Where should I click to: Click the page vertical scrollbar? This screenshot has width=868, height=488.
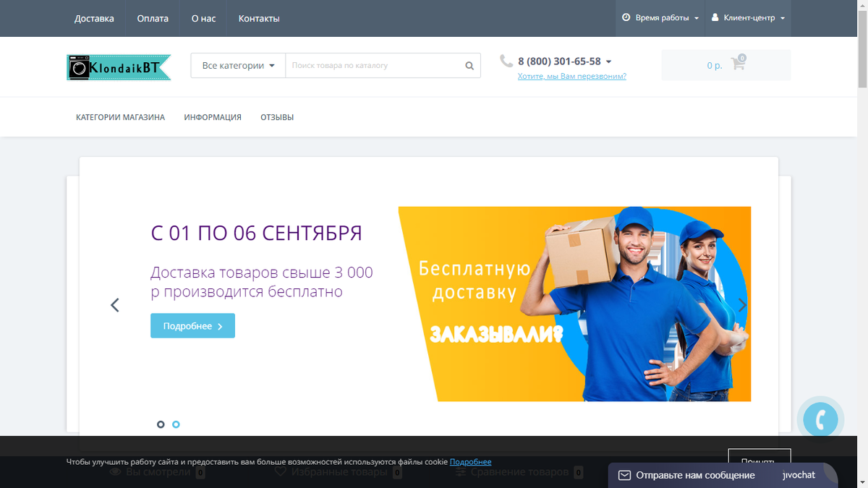pyautogui.click(x=862, y=244)
